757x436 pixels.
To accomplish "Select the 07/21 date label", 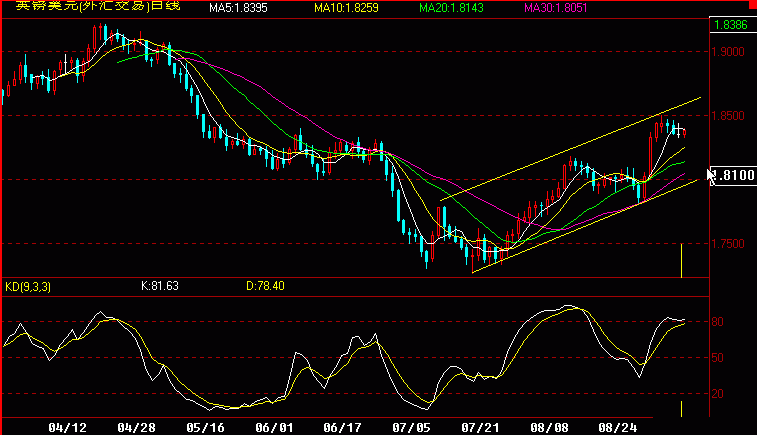I will point(480,428).
